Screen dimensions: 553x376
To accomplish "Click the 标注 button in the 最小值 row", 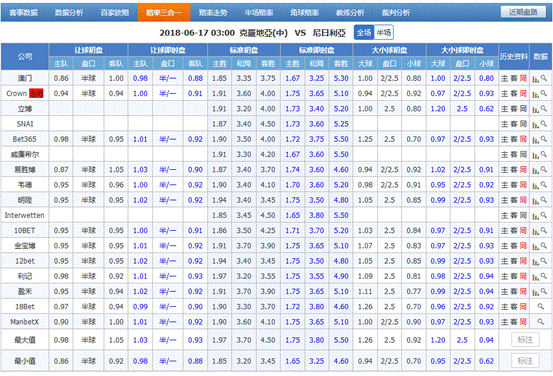I will 525,361.
